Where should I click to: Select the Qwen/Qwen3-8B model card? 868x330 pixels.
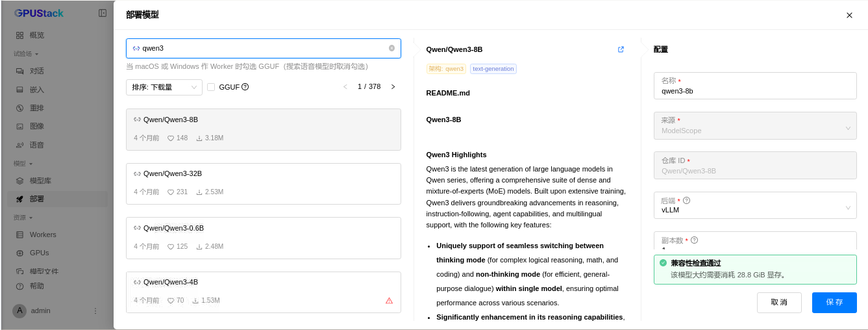pos(264,129)
